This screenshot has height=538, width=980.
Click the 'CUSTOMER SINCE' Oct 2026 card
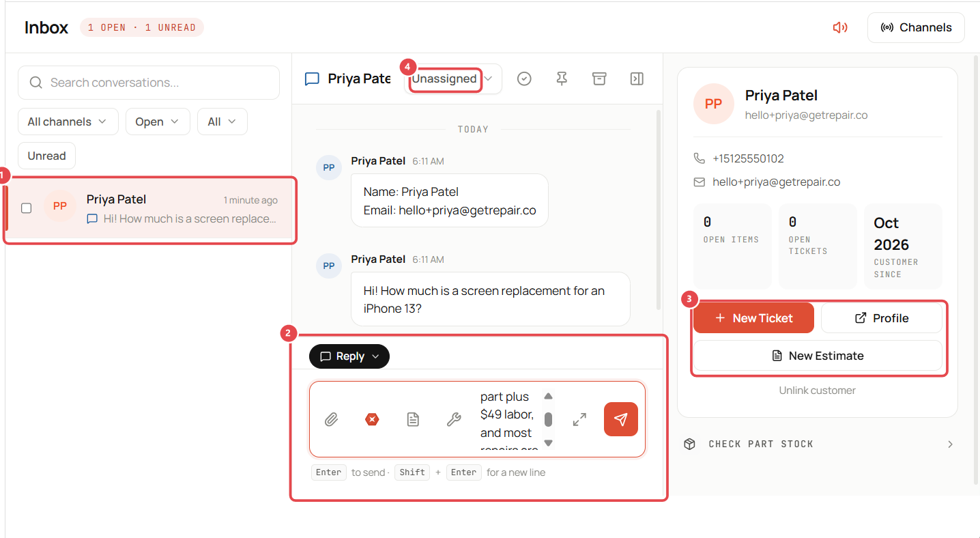[903, 246]
